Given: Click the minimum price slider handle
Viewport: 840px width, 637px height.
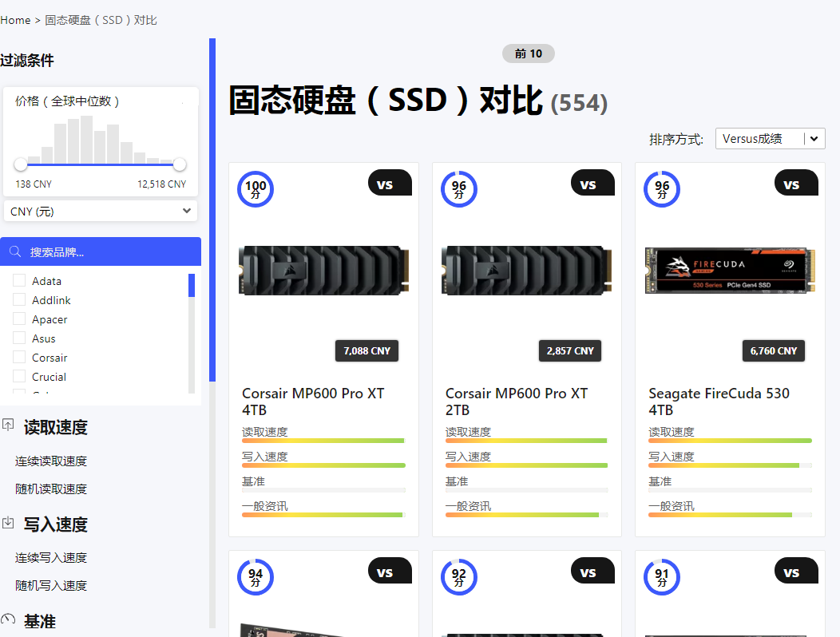Looking at the screenshot, I should click(x=21, y=164).
